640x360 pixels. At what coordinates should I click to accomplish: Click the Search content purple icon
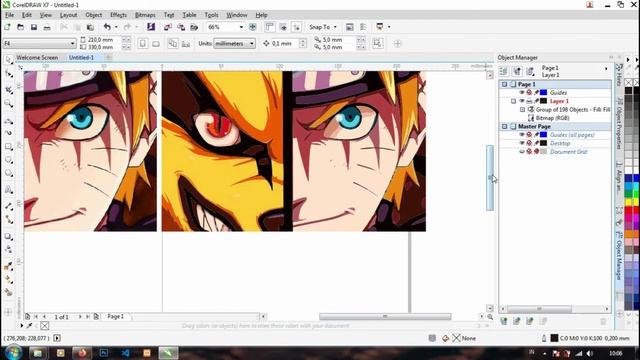pos(151,27)
